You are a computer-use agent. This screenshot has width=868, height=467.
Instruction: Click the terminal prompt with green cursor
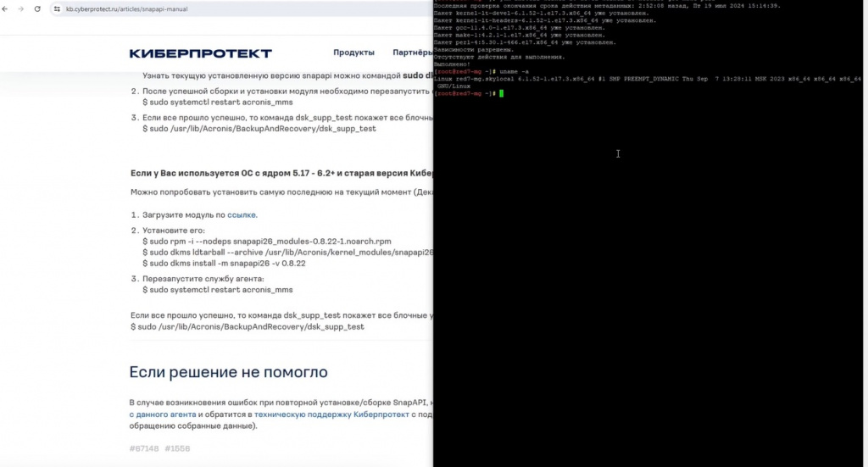(x=468, y=93)
